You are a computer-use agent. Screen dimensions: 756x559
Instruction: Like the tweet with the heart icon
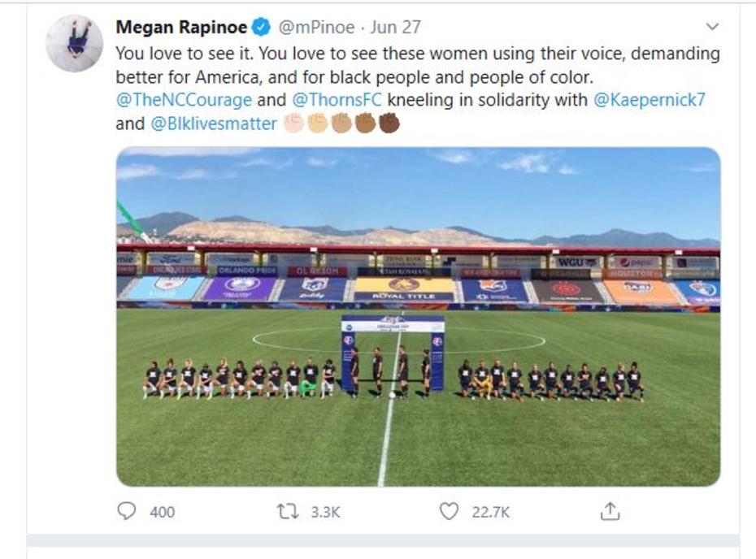[449, 511]
